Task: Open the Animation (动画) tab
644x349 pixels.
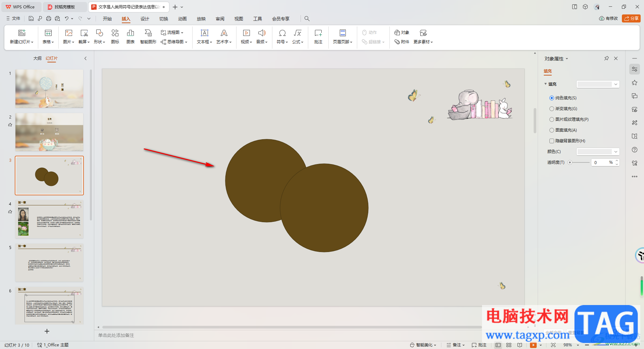Action: [182, 19]
